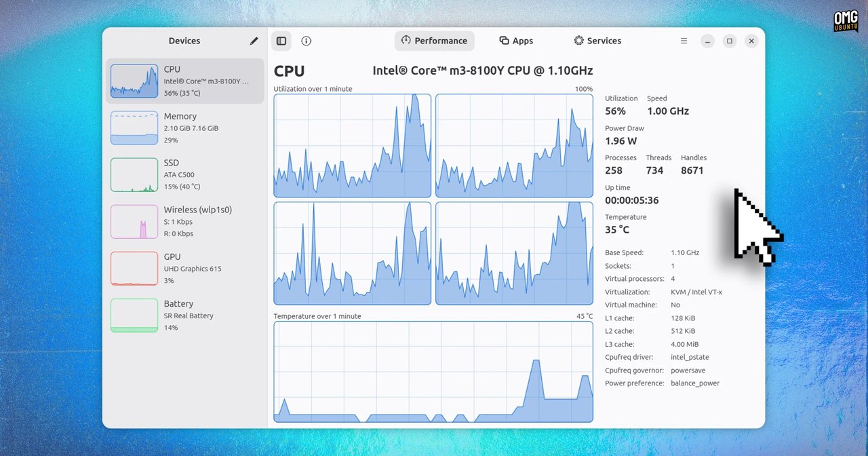Click the 258 processes value

click(614, 170)
